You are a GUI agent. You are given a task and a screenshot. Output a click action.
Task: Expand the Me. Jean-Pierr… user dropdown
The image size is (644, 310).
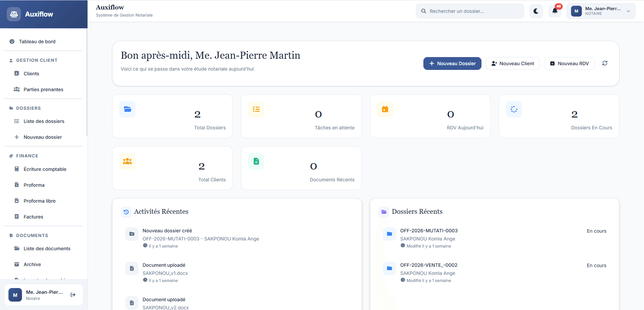point(601,11)
